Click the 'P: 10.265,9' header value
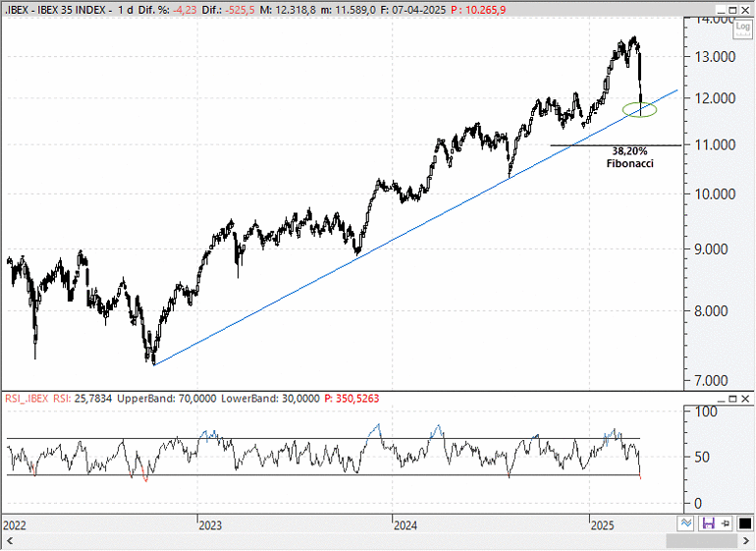 coord(478,10)
